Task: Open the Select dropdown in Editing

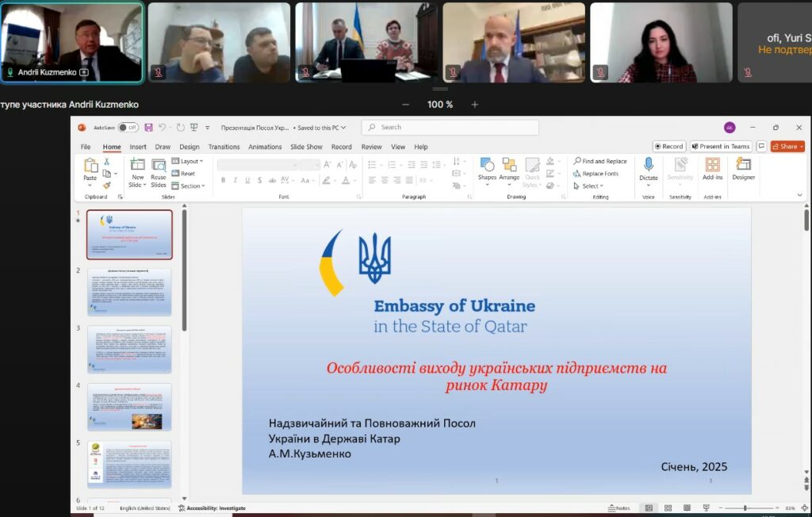Action: click(592, 186)
